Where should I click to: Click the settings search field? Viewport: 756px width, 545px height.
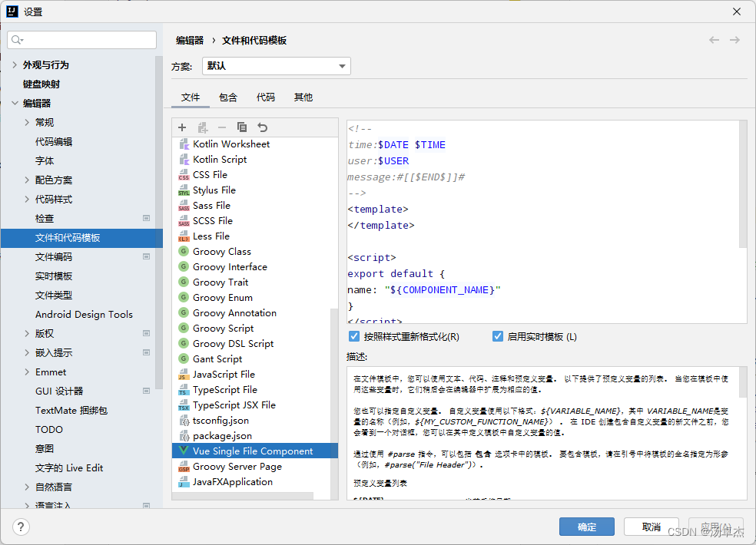pyautogui.click(x=82, y=39)
